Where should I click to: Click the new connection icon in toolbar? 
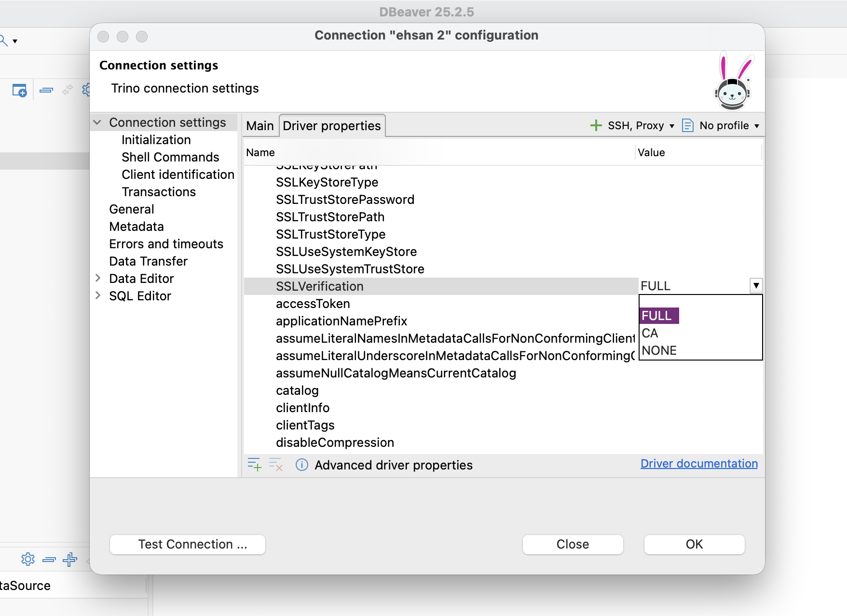tap(19, 90)
